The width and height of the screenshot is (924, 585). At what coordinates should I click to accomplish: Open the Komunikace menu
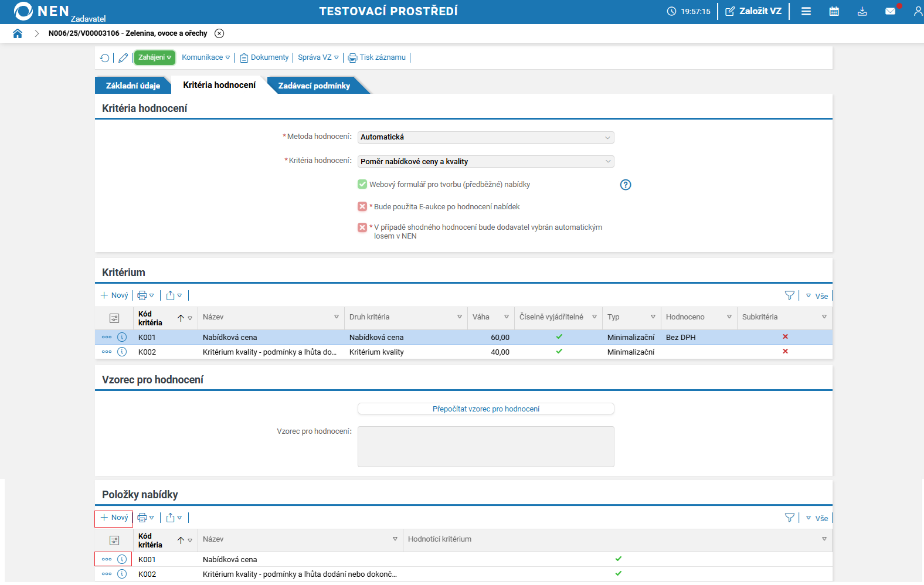click(206, 57)
